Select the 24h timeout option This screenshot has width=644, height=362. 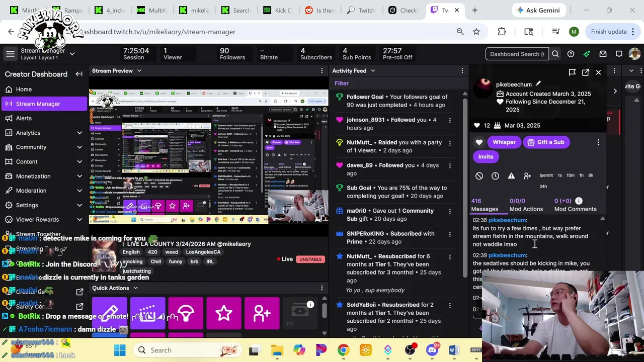tap(543, 187)
